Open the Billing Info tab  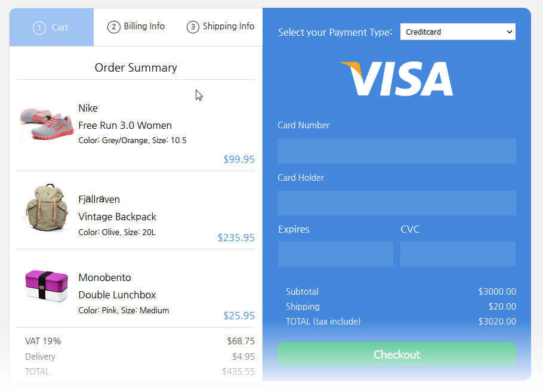point(136,27)
